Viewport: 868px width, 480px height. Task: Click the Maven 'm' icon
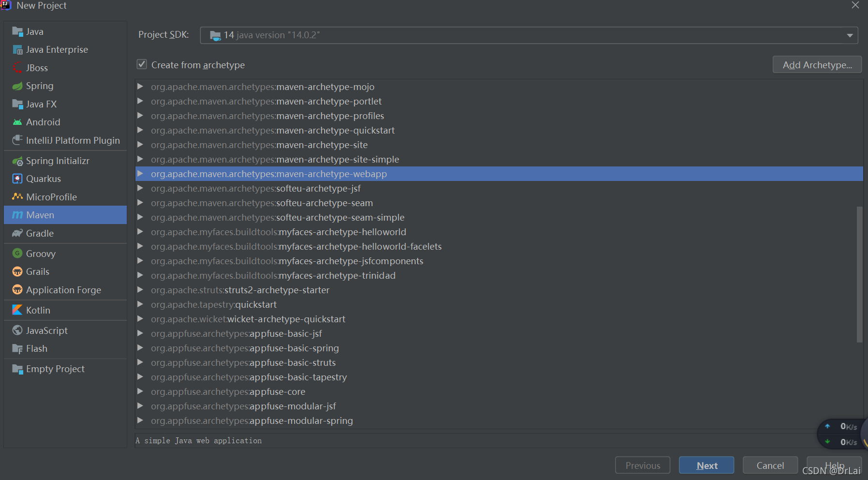pyautogui.click(x=17, y=215)
